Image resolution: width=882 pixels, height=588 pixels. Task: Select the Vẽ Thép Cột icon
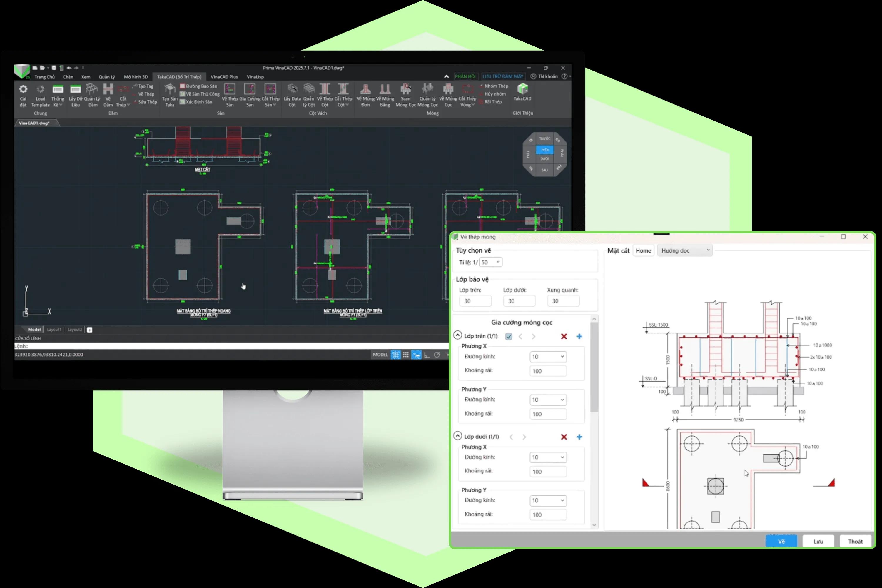pyautogui.click(x=325, y=89)
